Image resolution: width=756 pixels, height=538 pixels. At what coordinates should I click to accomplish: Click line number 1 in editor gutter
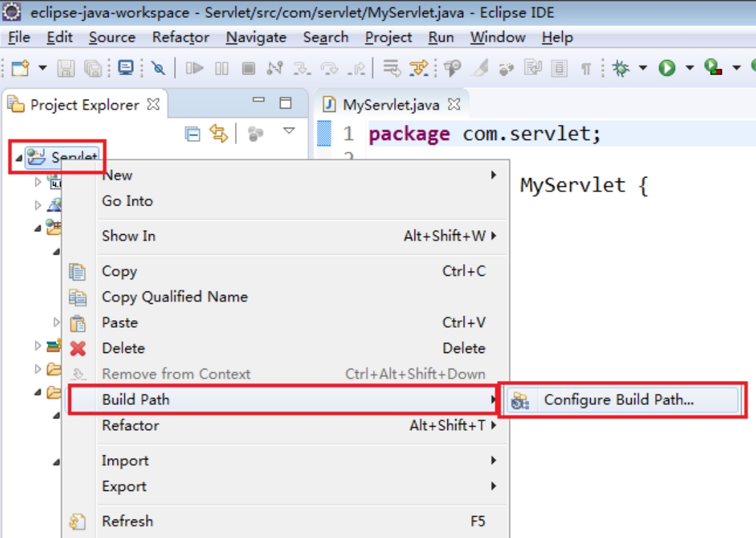(348, 134)
